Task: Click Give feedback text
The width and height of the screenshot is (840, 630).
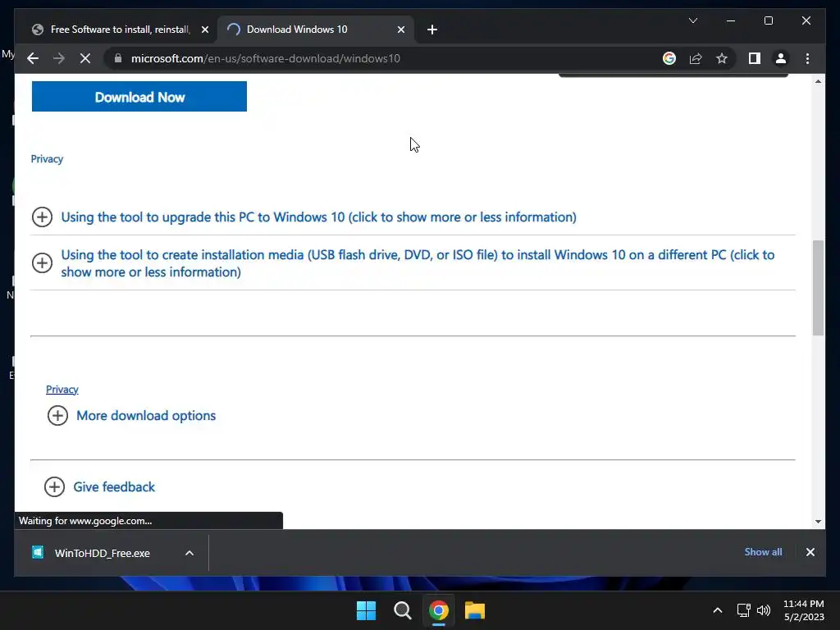Action: click(x=114, y=487)
